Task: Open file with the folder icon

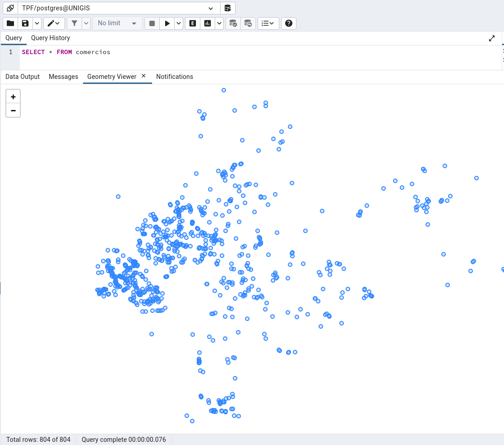Action: 10,23
